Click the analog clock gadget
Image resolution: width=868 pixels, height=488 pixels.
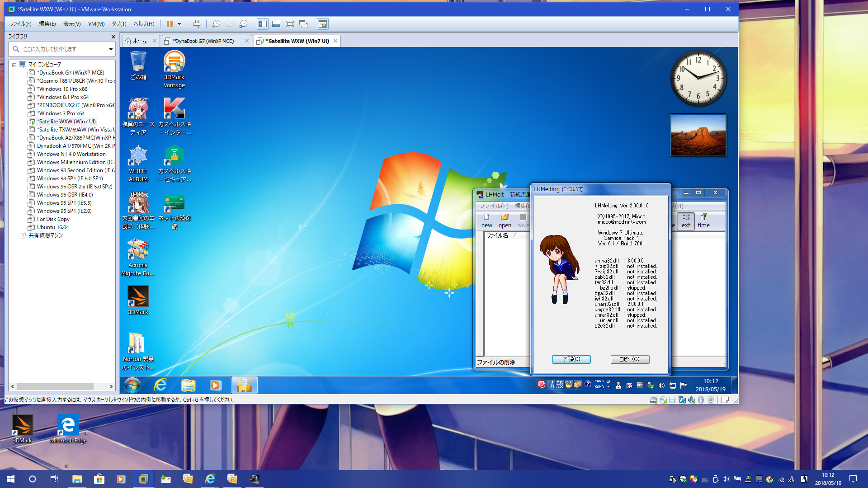tap(698, 78)
